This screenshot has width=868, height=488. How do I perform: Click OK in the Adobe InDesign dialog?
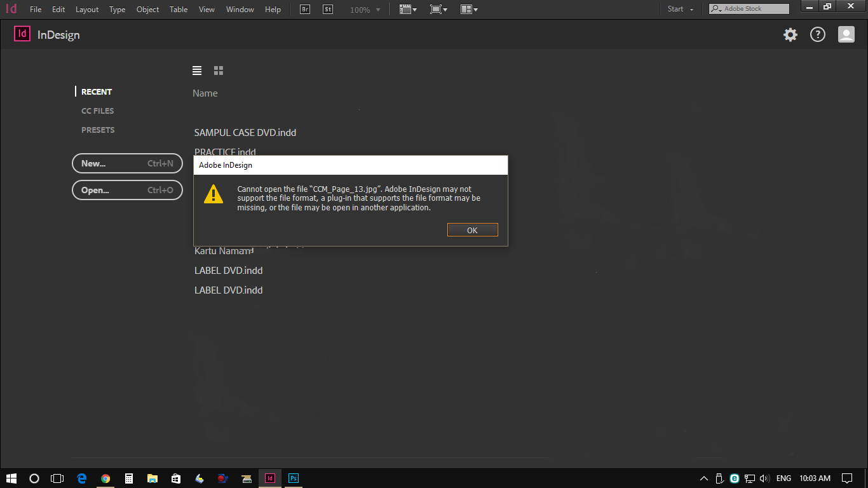coord(472,230)
